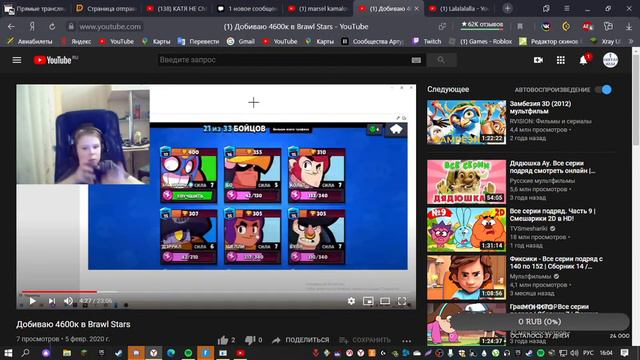Mute the video volume
640x360 pixels.
coord(68,301)
